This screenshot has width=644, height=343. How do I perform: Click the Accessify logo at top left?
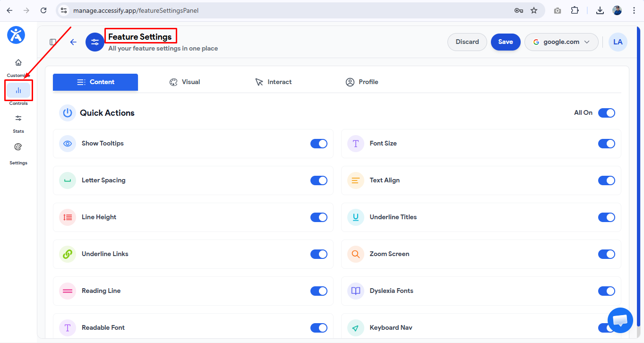[16, 35]
